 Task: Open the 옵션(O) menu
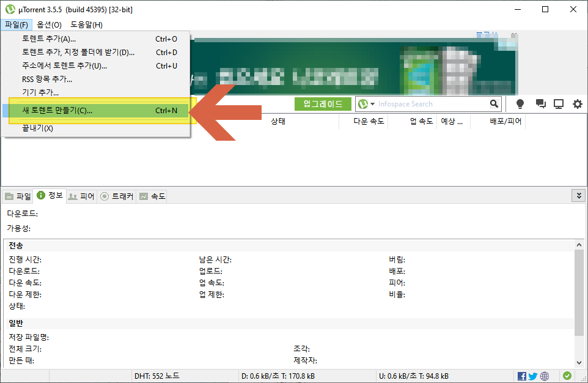tap(49, 25)
